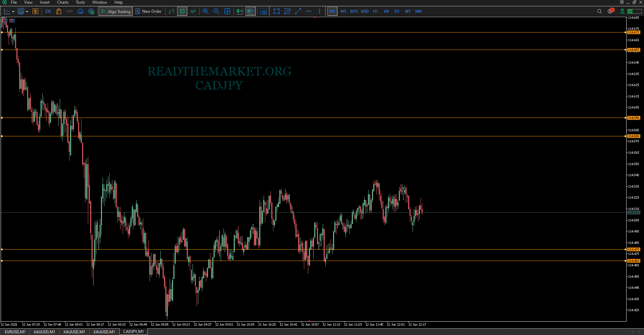Switch to the MN timeframe
This screenshot has width=644, height=335.
click(418, 11)
